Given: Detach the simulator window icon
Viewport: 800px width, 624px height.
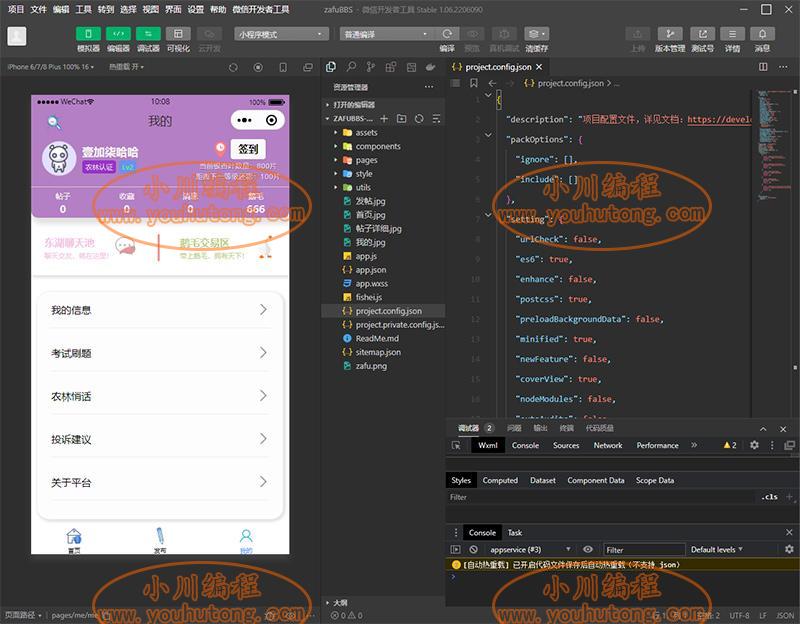Looking at the screenshot, I should point(308,67).
